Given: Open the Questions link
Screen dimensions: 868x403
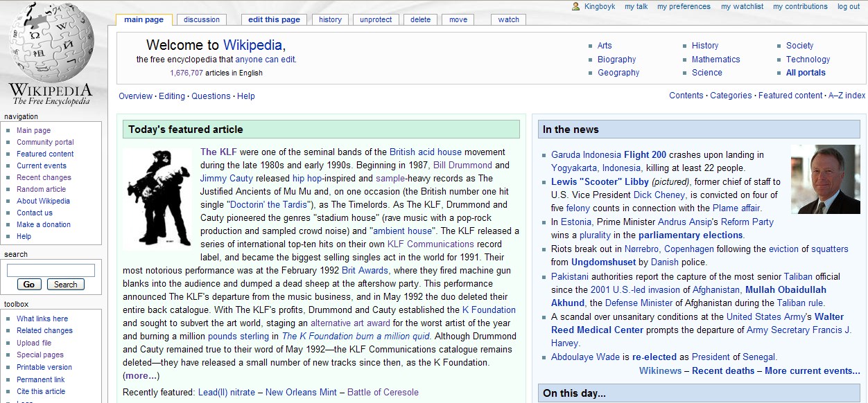Looking at the screenshot, I should click(x=211, y=96).
